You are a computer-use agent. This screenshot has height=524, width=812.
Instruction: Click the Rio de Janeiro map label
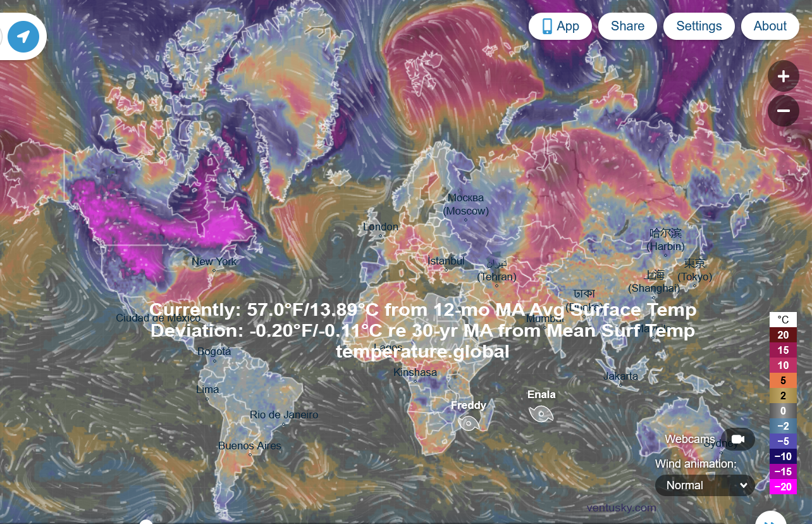[284, 415]
